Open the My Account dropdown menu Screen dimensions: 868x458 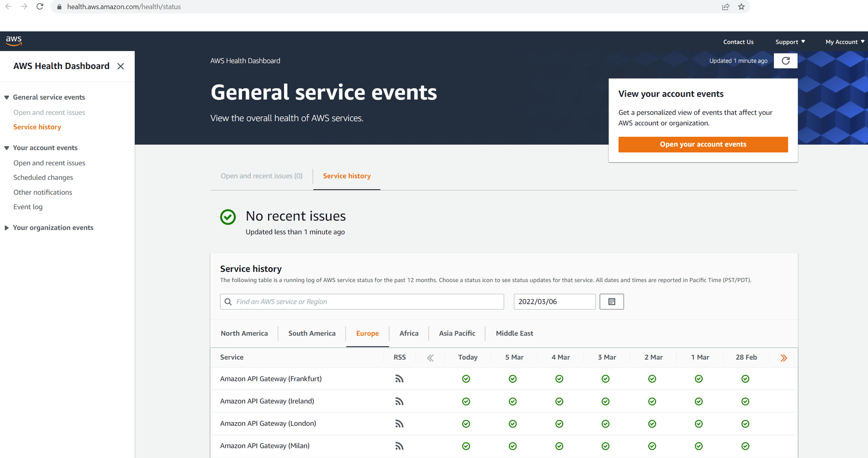[x=844, y=42]
